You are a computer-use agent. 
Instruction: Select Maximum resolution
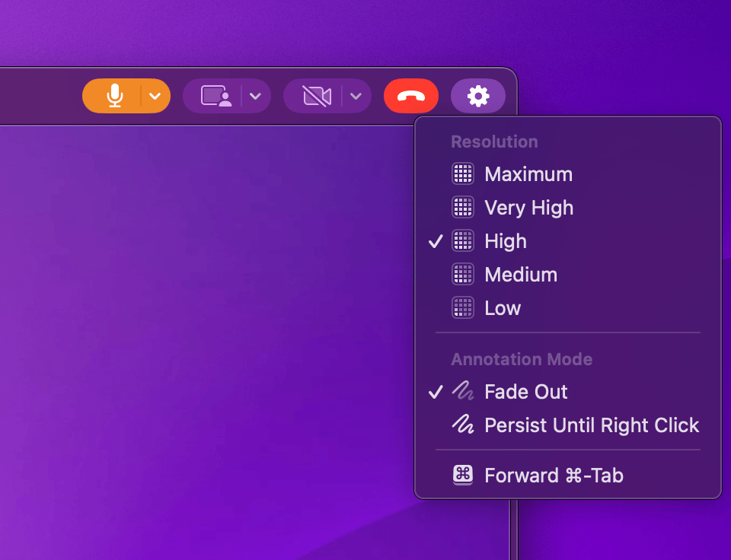[x=568, y=174]
